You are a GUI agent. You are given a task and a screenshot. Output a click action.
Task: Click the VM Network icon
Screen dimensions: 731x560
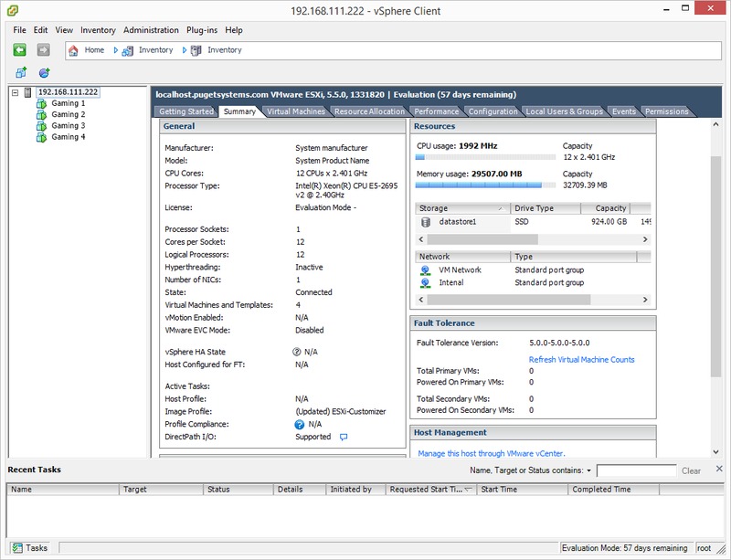426,270
